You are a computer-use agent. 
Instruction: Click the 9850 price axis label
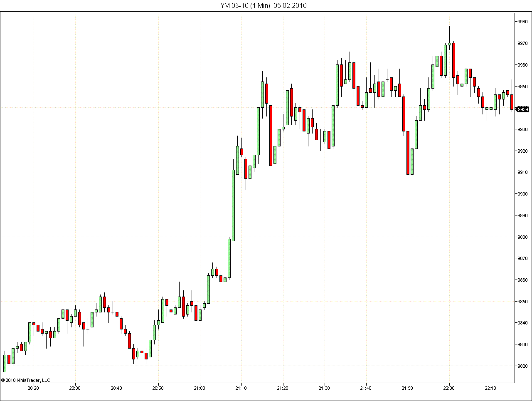522,302
